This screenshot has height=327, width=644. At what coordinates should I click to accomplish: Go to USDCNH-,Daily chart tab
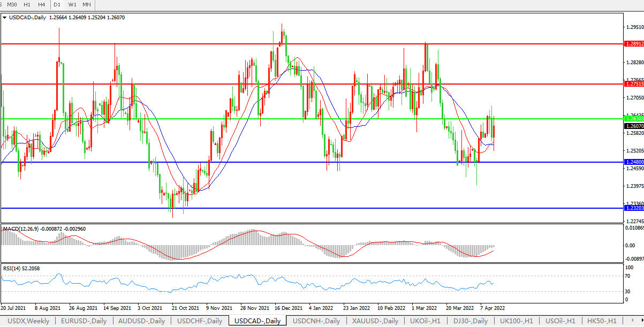pos(316,321)
